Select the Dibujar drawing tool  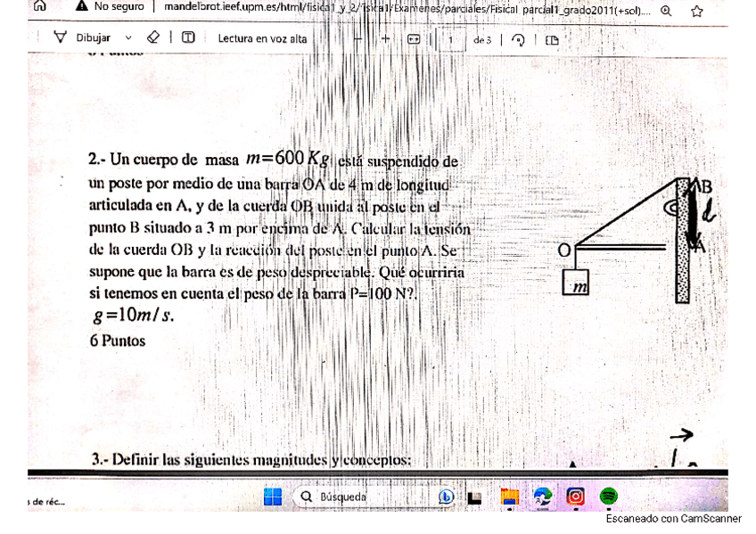click(83, 38)
